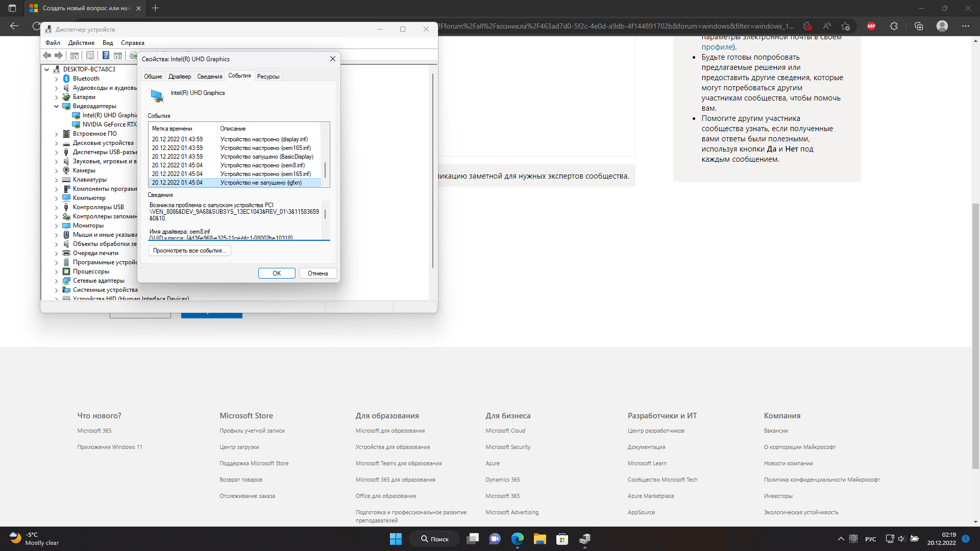
Task: Expand the Встроенное ПО category
Action: (x=57, y=134)
